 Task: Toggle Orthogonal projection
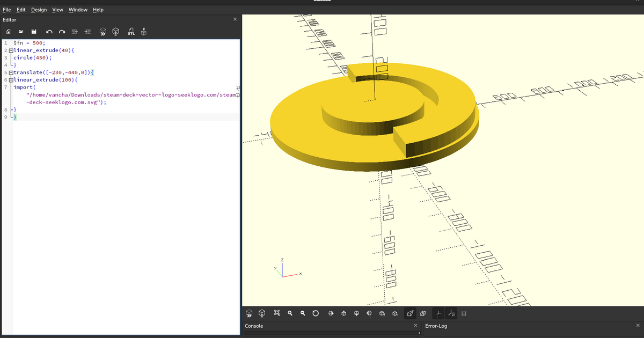tap(423, 313)
